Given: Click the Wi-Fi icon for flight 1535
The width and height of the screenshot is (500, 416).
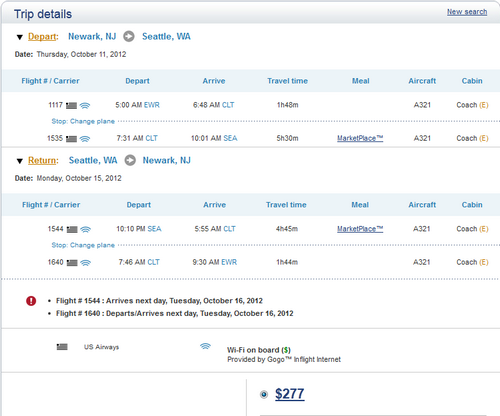Looking at the screenshot, I should [x=85, y=139].
